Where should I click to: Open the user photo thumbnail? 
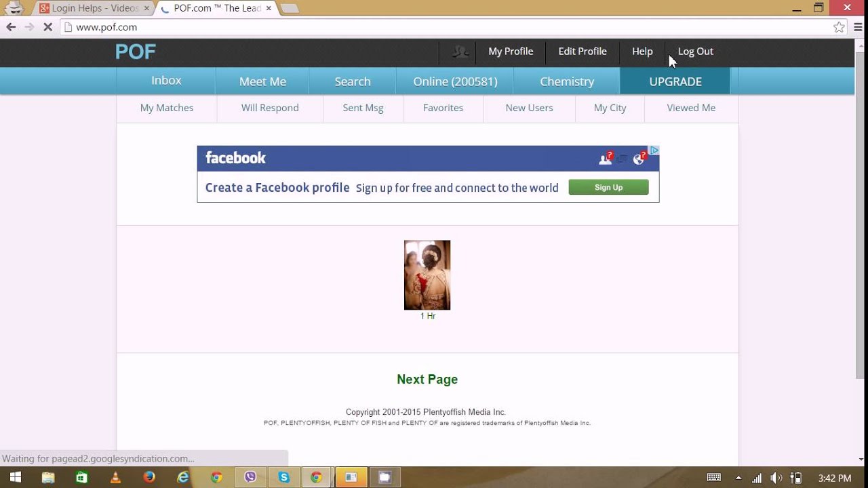point(427,275)
